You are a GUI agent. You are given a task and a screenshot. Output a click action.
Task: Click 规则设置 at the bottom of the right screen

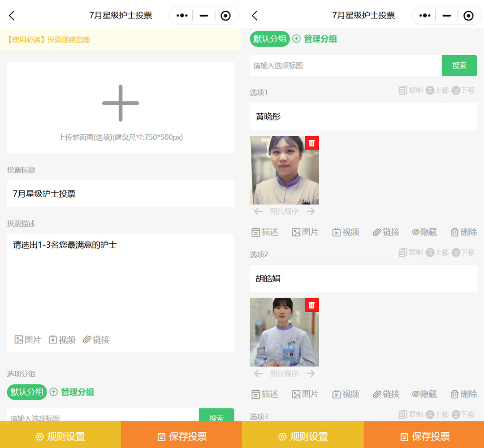coord(303,436)
